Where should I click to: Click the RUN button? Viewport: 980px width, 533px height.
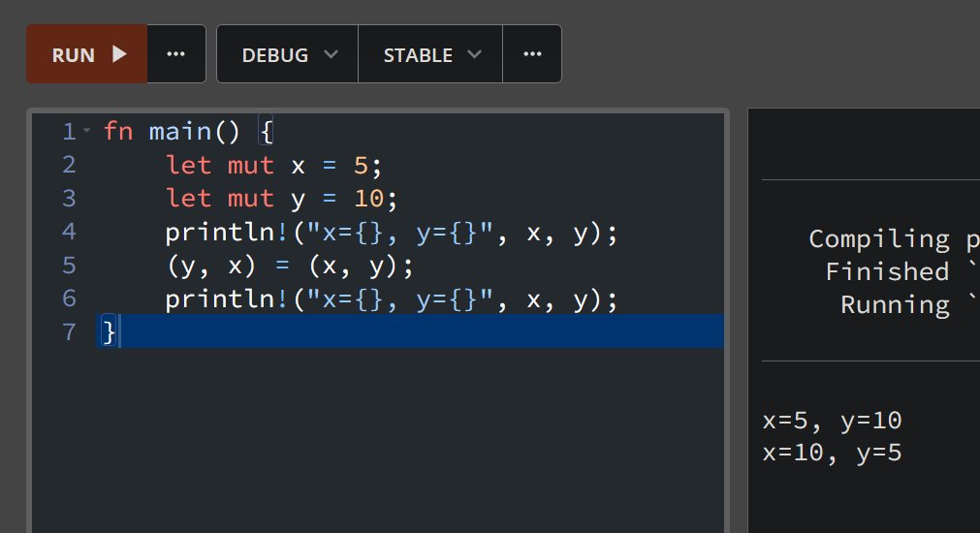(x=87, y=54)
